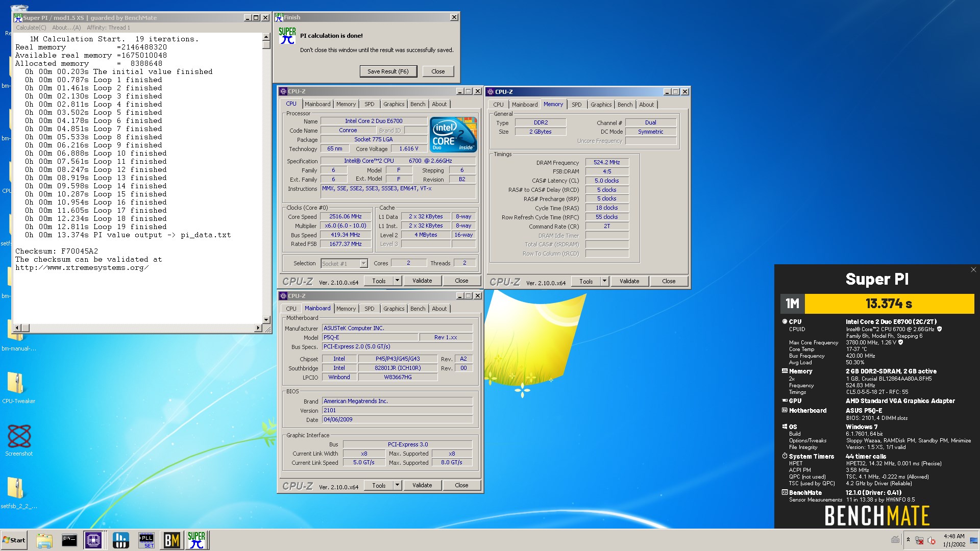
Task: Switch to CPU tab in Memory window
Action: tap(498, 105)
